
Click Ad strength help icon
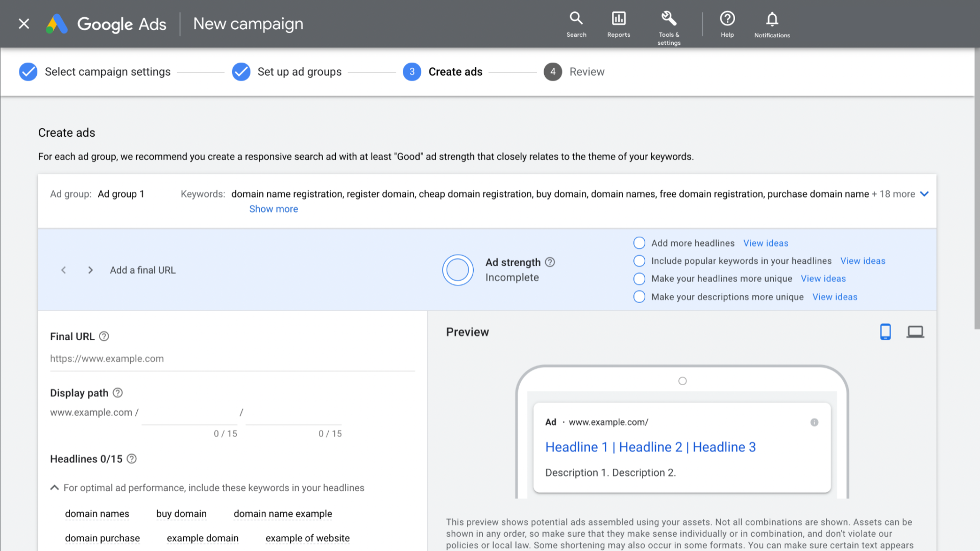coord(550,262)
